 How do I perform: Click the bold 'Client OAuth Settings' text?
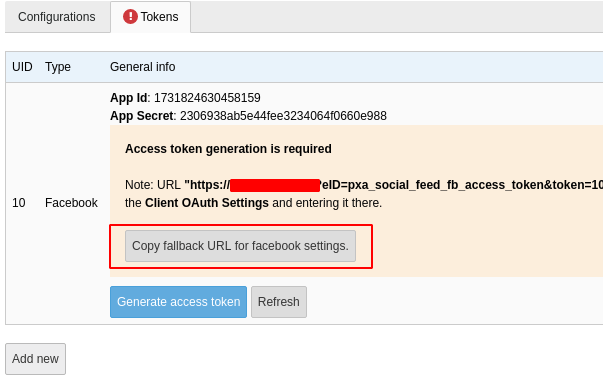pyautogui.click(x=207, y=203)
